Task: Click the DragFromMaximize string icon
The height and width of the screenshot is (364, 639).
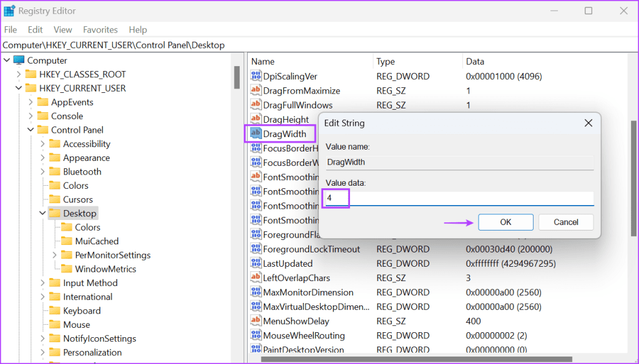Action: click(x=256, y=90)
